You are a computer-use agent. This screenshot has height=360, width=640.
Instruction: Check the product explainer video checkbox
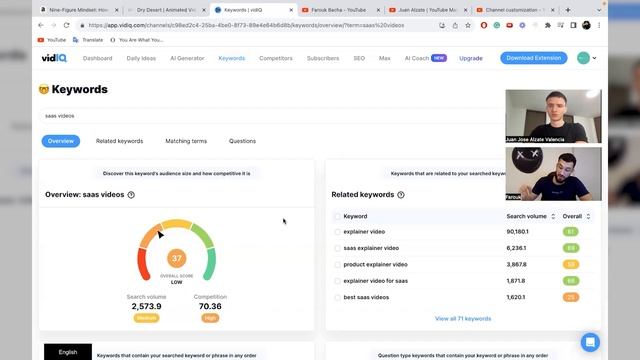pos(337,264)
